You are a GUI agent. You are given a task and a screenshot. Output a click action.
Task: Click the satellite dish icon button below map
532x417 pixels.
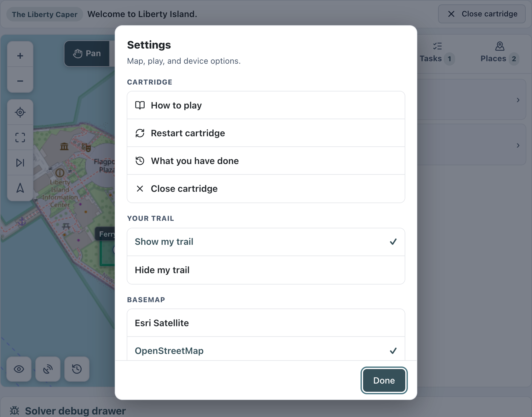pos(48,369)
